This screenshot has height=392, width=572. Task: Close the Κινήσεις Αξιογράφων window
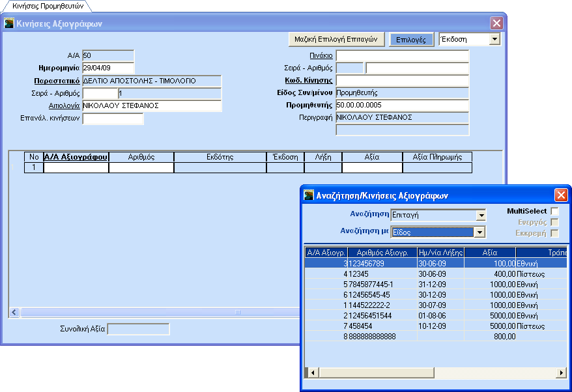click(x=496, y=23)
